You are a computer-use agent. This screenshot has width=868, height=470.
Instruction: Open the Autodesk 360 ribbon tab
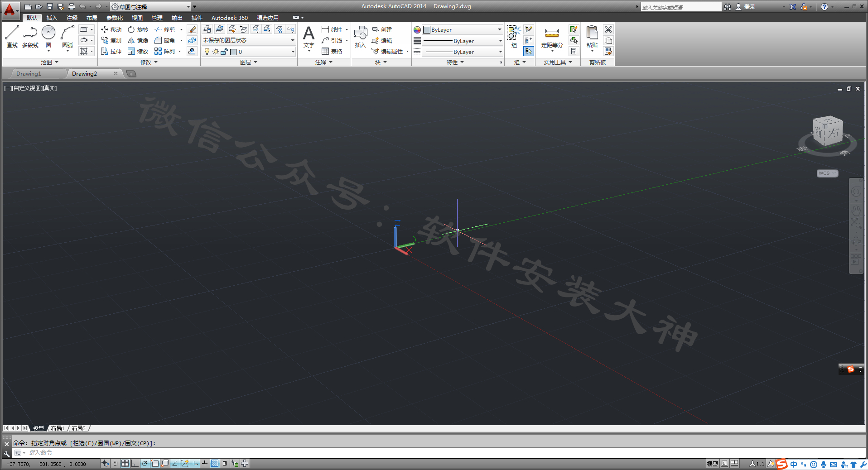tap(229, 18)
